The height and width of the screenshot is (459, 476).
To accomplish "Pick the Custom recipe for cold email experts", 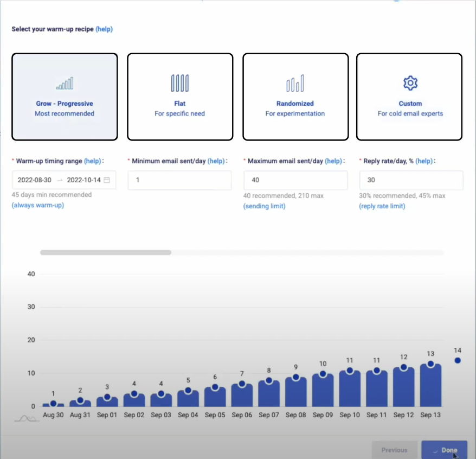I will [409, 97].
